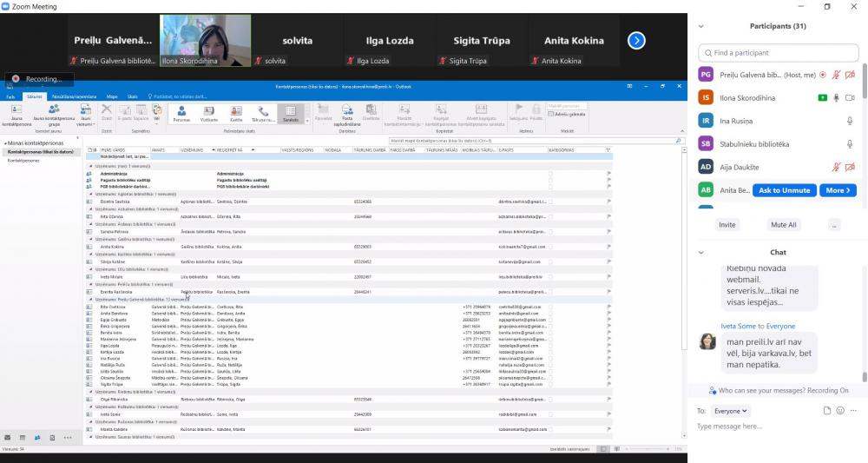The height and width of the screenshot is (463, 868).
Task: Click Iveta Some's avatar in chat
Action: [x=707, y=341]
